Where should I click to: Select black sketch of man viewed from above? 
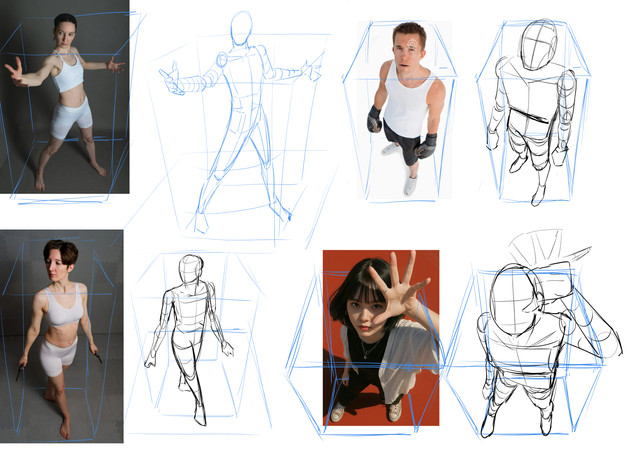pyautogui.click(x=532, y=112)
